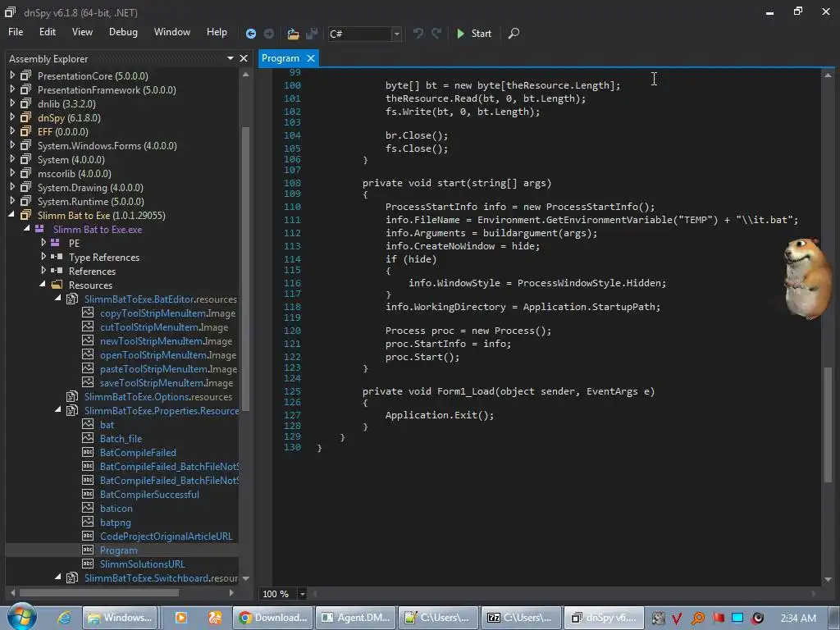Click the BatCompilerSuccessful string resource icon

pyautogui.click(x=88, y=494)
